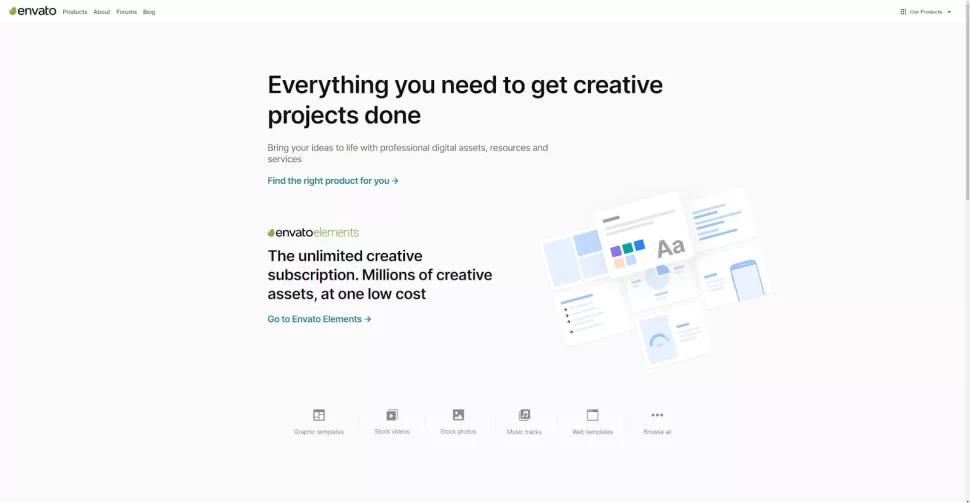
Task: Click the Our Products grid icon
Action: (x=903, y=12)
